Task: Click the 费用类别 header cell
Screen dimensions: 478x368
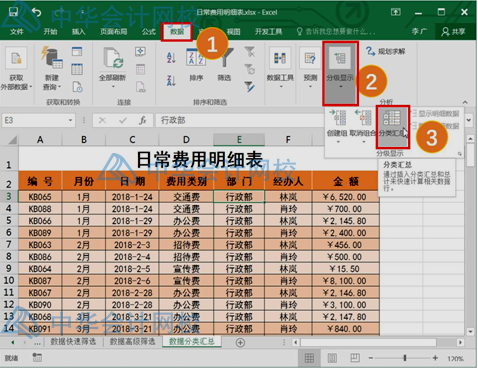Action: pyautogui.click(x=186, y=181)
